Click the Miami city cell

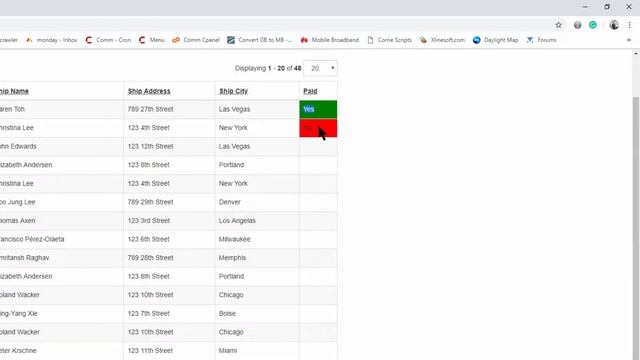click(x=257, y=351)
